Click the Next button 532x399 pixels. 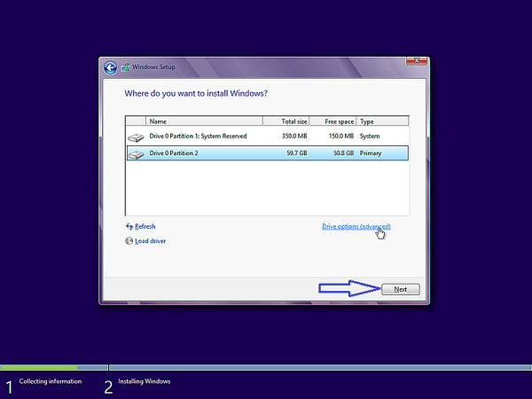(x=401, y=289)
